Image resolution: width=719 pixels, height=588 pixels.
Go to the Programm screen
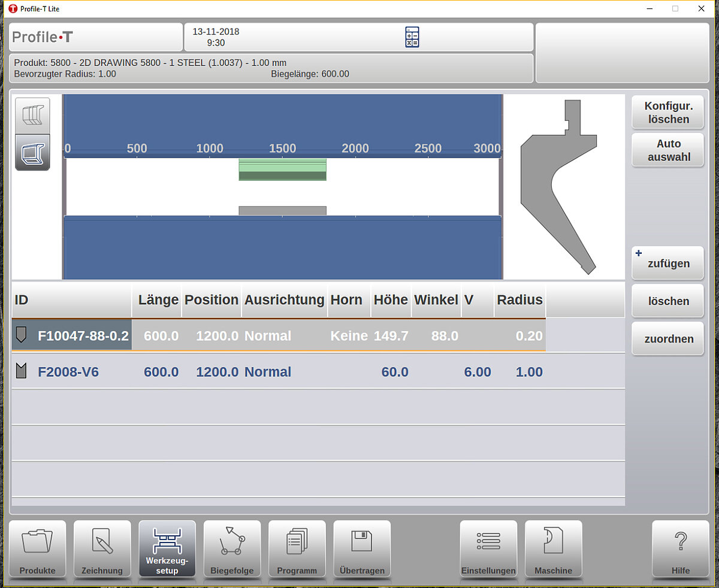297,549
